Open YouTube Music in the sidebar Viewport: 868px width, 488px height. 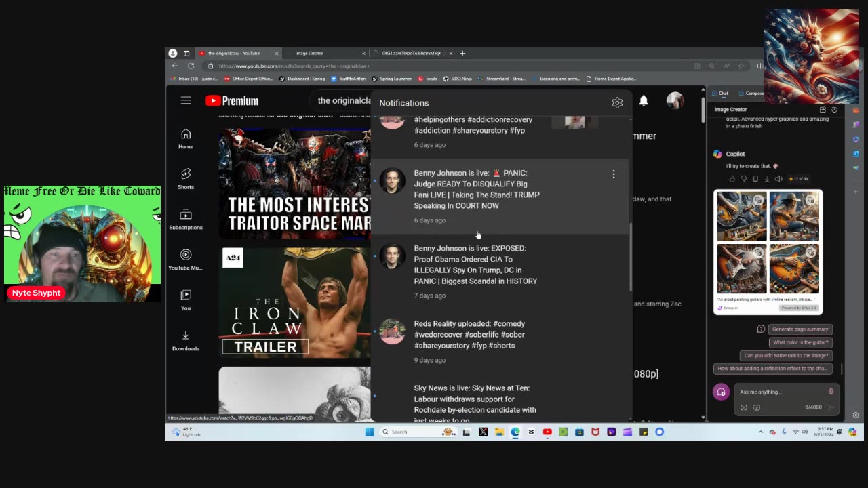point(186,260)
